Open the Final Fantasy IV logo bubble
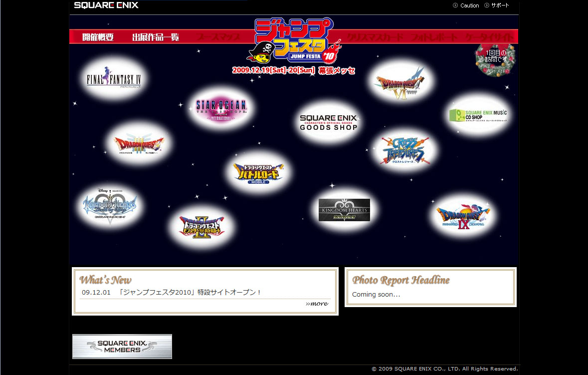588x375 pixels. pos(114,78)
